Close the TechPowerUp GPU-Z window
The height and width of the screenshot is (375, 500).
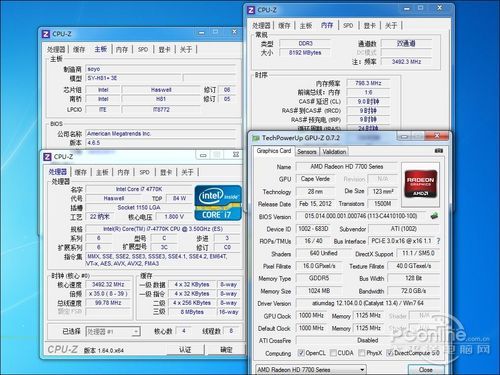[436, 136]
